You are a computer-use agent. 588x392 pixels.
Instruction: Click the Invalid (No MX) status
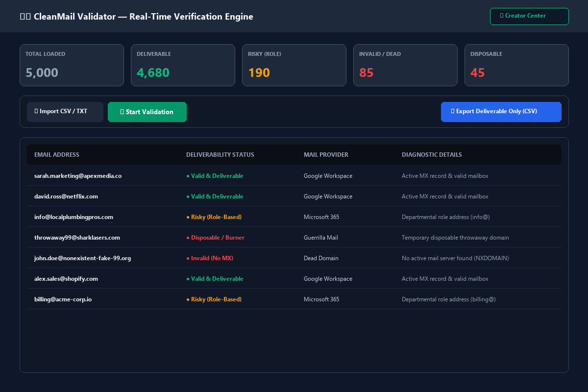pyautogui.click(x=210, y=258)
